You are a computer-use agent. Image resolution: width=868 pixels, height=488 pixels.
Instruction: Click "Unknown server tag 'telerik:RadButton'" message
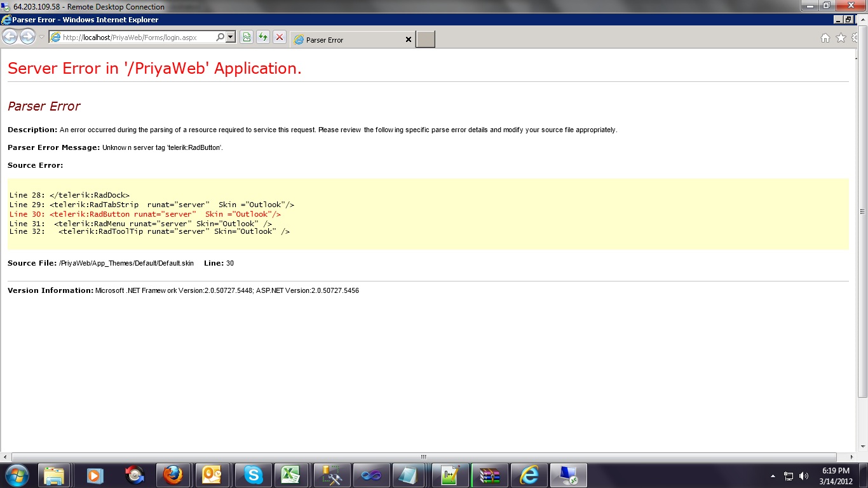coord(162,147)
